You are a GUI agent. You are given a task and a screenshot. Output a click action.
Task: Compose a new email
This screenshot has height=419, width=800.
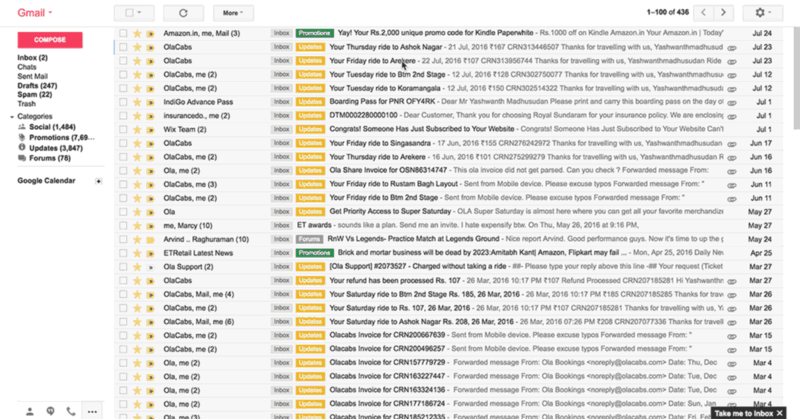pyautogui.click(x=50, y=40)
